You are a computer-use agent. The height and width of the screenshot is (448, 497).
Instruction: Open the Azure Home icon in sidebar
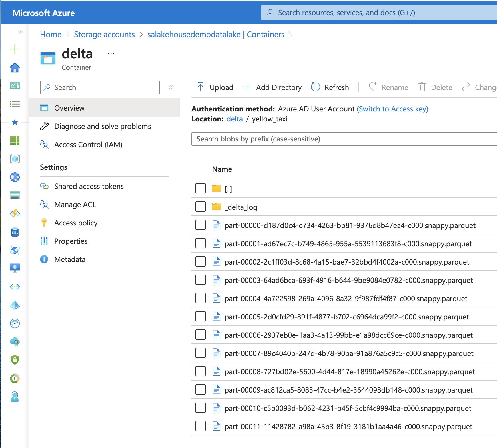tap(15, 68)
